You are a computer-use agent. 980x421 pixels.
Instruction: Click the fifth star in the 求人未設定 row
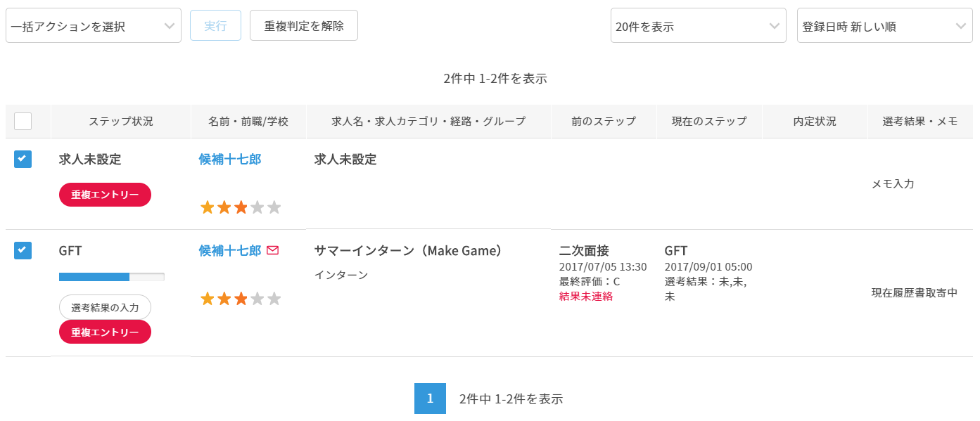[x=274, y=207]
